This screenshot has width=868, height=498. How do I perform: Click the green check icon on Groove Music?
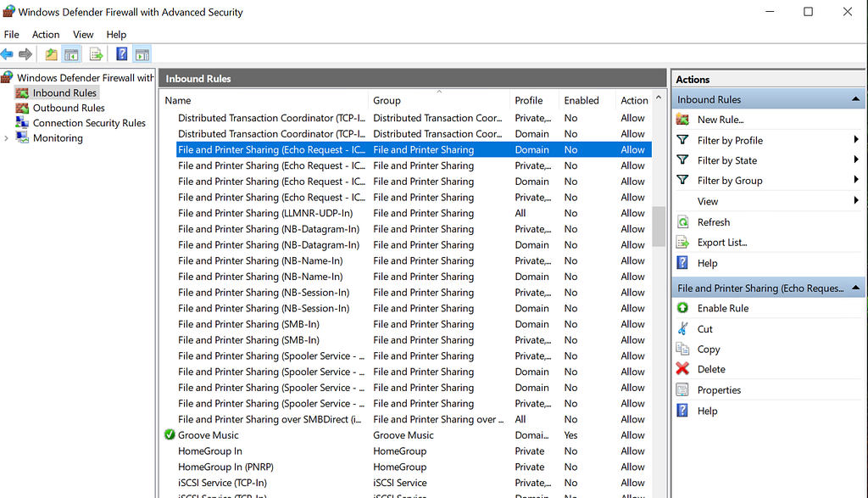click(x=170, y=435)
